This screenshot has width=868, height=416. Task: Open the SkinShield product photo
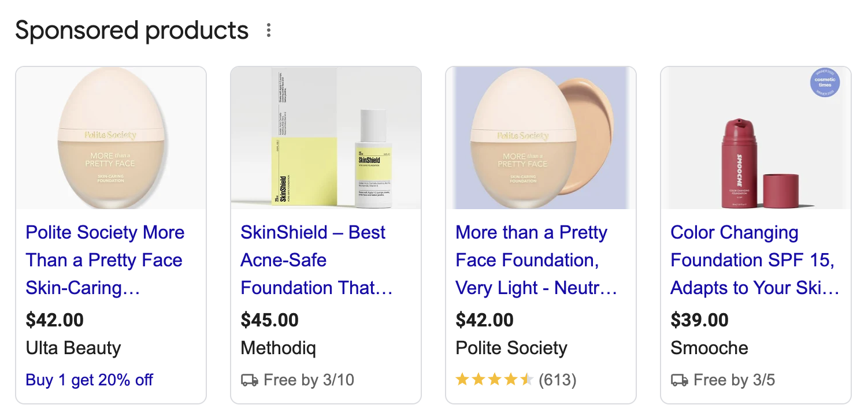click(325, 138)
